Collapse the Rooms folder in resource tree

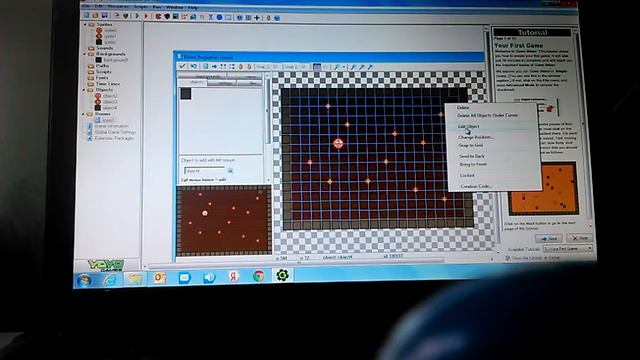click(x=84, y=114)
